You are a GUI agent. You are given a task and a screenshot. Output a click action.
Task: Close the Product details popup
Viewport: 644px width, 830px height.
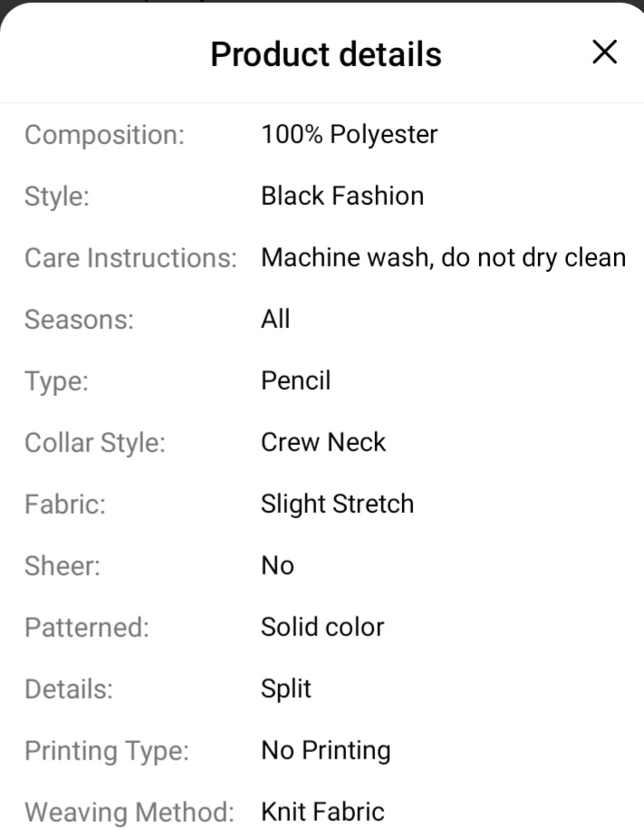603,53
